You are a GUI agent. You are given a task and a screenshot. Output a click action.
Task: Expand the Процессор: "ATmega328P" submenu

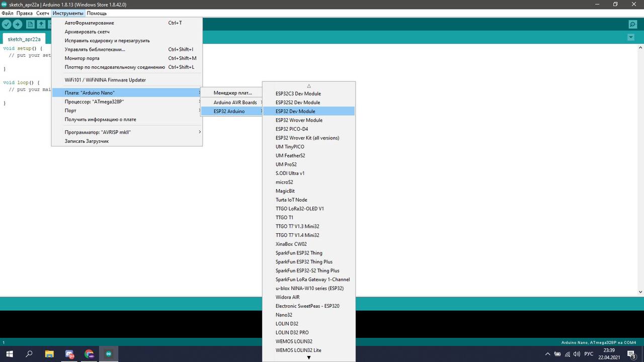(127, 102)
